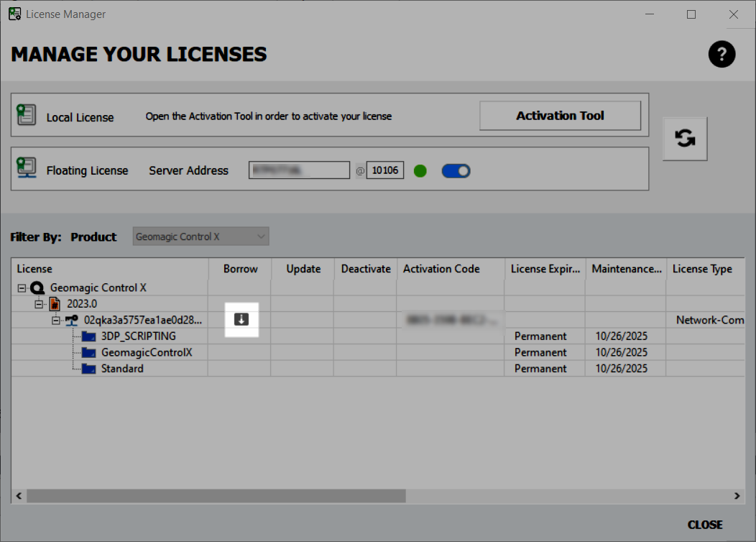Click the Borrow info icon on the license row

click(x=240, y=319)
